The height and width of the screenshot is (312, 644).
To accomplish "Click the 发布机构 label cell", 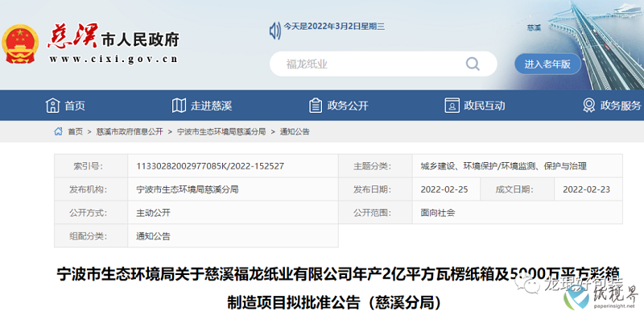I will click(91, 189).
